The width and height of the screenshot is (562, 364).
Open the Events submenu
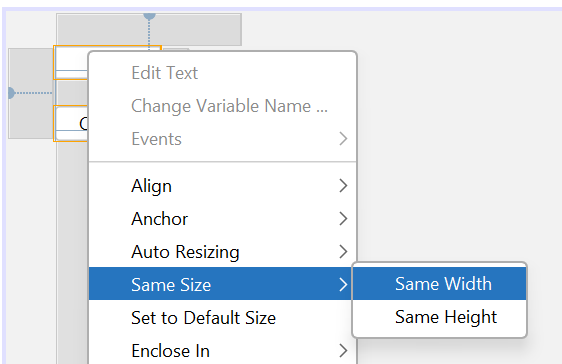click(x=223, y=139)
